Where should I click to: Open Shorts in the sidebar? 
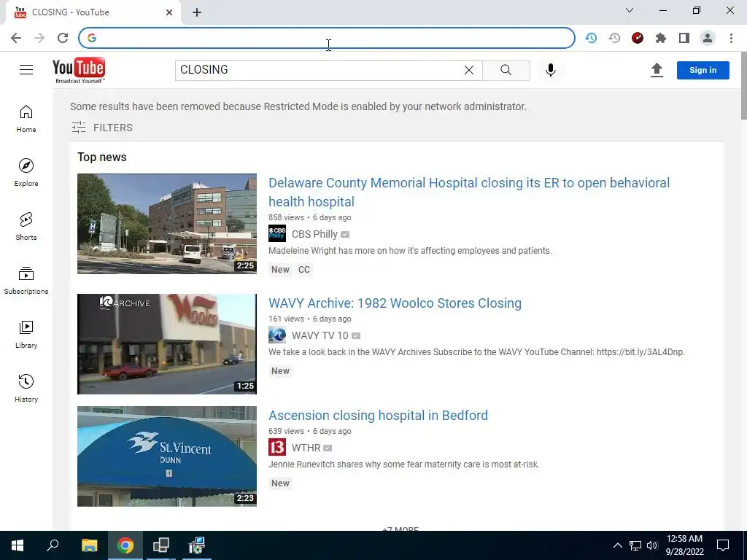point(26,227)
